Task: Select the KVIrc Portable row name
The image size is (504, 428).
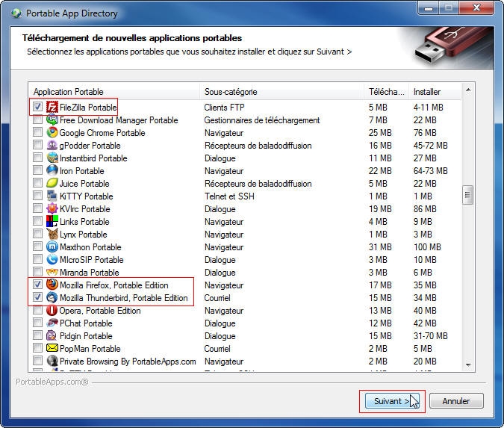Action: click(x=85, y=209)
